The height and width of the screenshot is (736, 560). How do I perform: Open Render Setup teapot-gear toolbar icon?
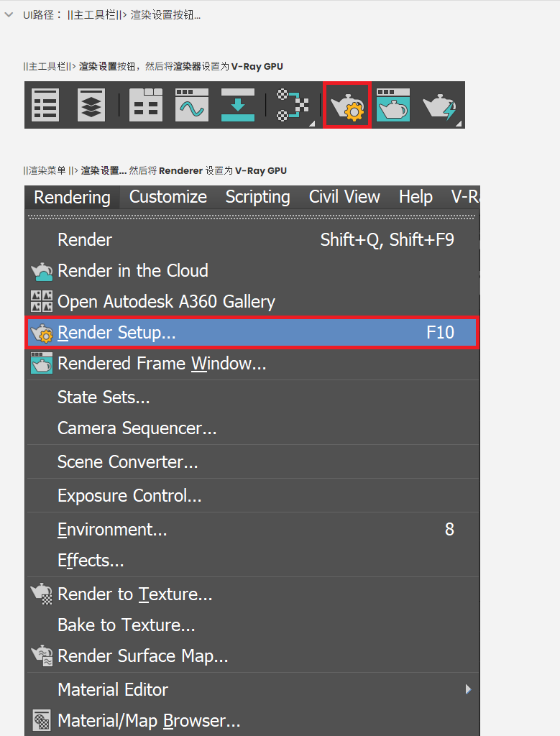[x=347, y=105]
